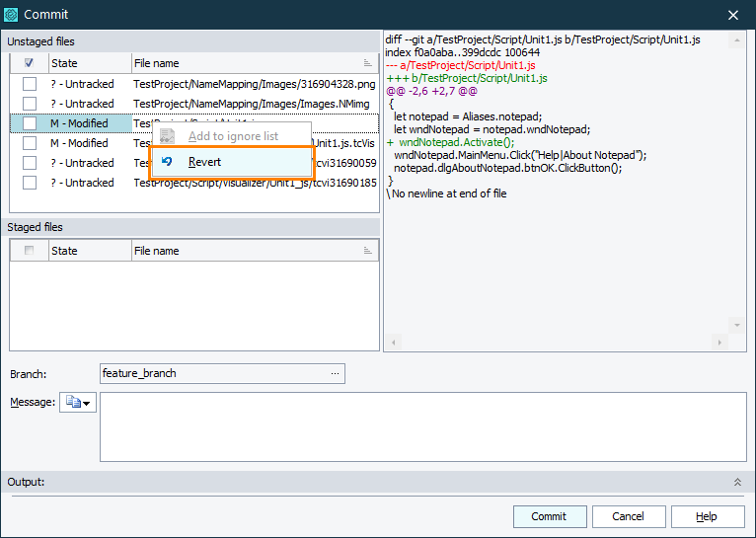Check the 316904328.png untracked file checkbox
The height and width of the screenshot is (538, 756).
30,84
